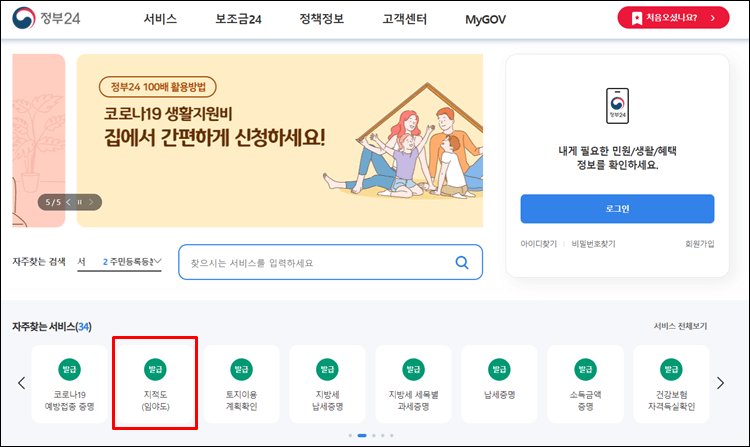Open 지방세 납세증명 service card
This screenshot has height=447, width=750.
328,384
